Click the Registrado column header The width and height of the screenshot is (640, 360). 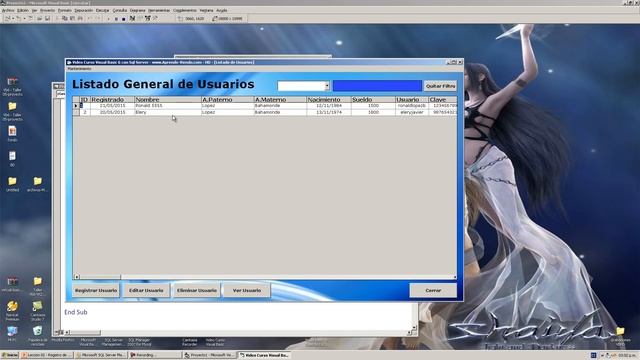pos(112,100)
